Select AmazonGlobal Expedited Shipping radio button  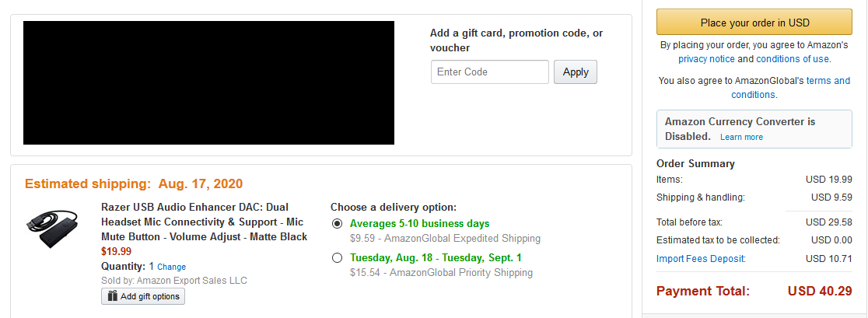[x=337, y=224]
